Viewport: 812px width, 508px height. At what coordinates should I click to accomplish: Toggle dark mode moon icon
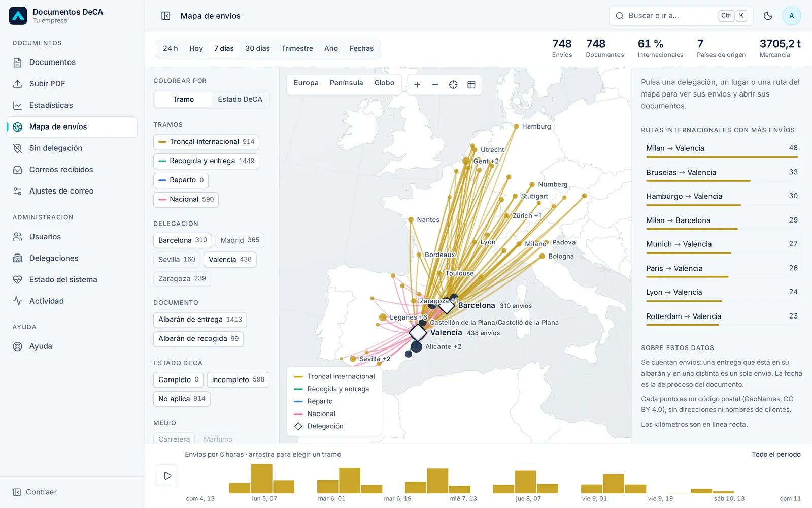[768, 16]
